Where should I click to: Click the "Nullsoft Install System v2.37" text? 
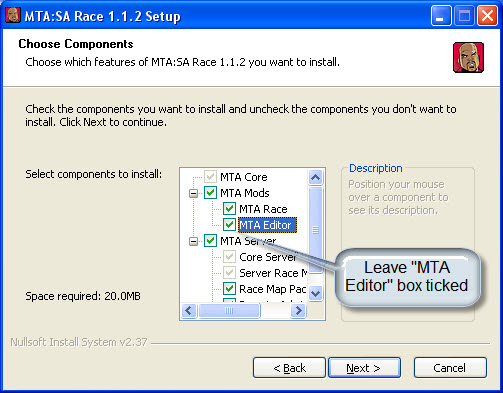coord(79,342)
